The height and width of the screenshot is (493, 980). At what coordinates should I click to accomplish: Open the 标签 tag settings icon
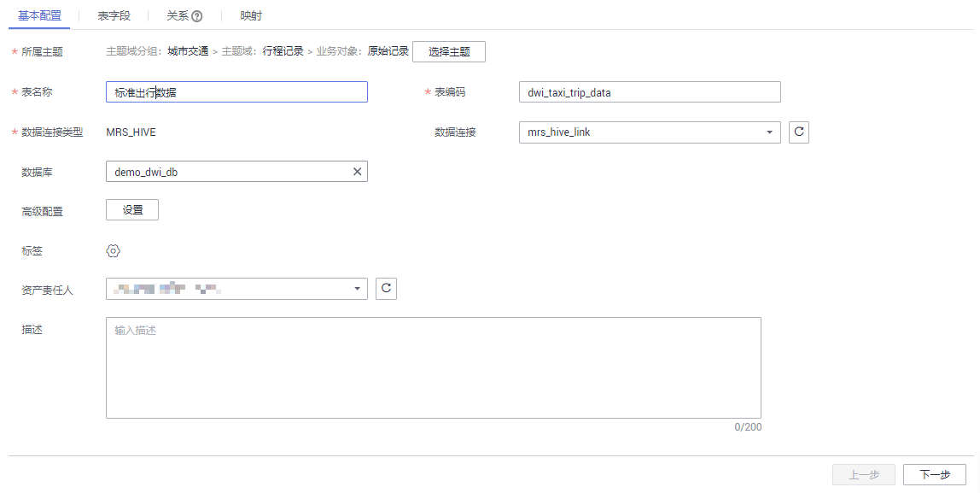coord(114,250)
